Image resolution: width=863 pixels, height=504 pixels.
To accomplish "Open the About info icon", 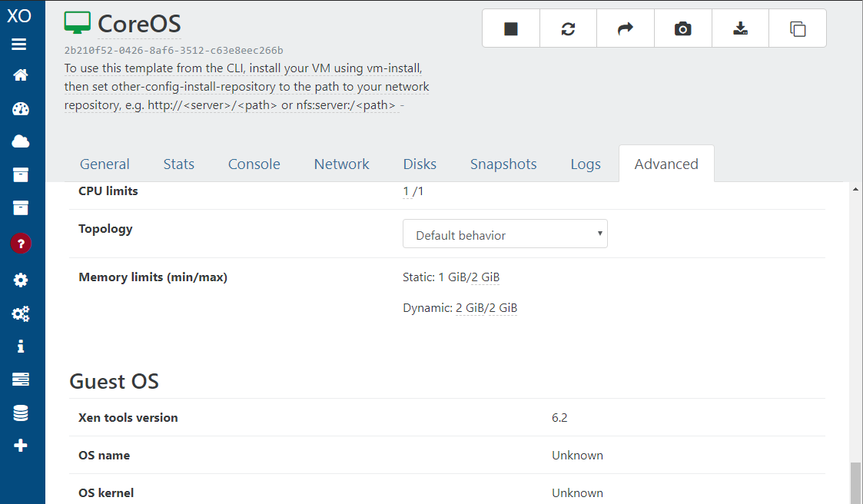I will tap(20, 346).
